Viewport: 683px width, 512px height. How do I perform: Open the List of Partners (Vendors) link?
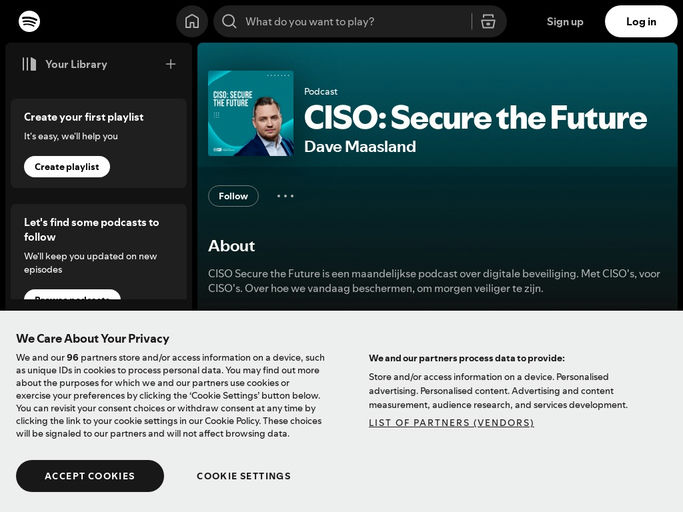(x=451, y=423)
